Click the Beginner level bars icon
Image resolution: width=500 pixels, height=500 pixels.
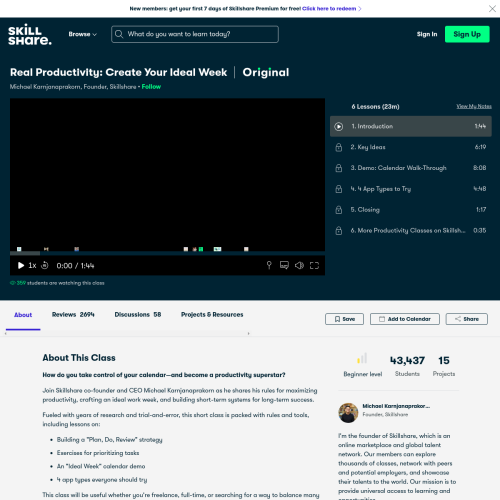coord(362,358)
